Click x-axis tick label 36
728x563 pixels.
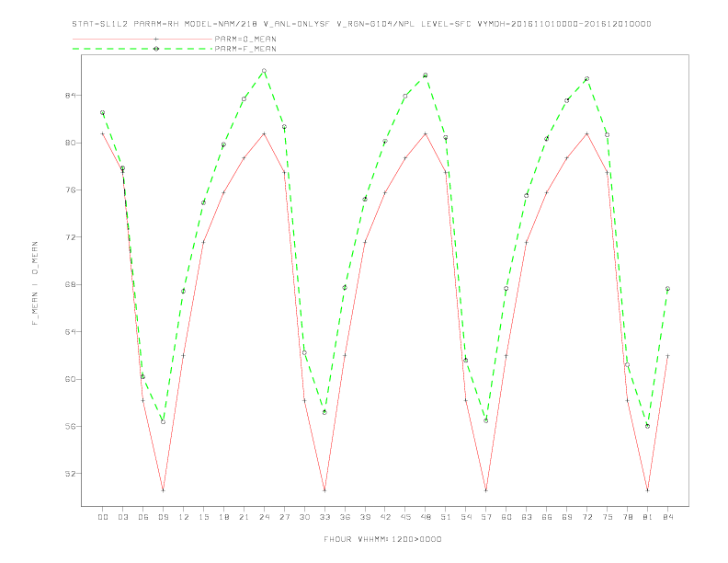coord(345,517)
